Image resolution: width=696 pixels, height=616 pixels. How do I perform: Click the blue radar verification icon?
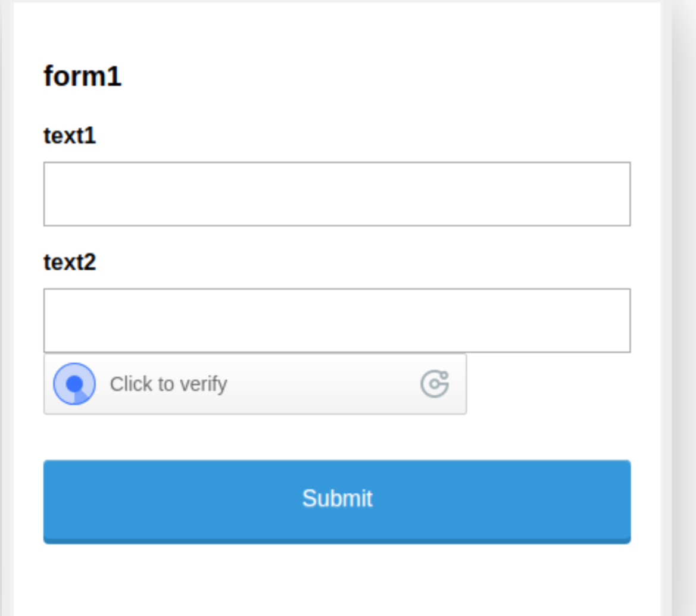point(74,384)
